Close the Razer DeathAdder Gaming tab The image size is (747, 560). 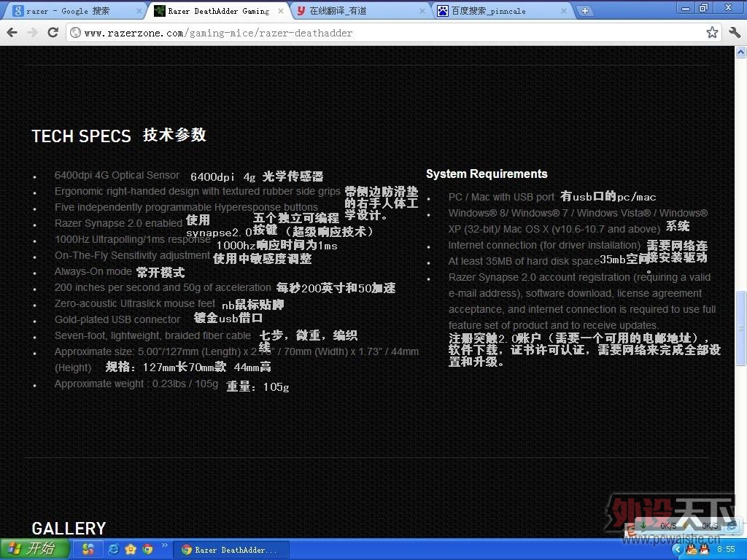(x=281, y=10)
